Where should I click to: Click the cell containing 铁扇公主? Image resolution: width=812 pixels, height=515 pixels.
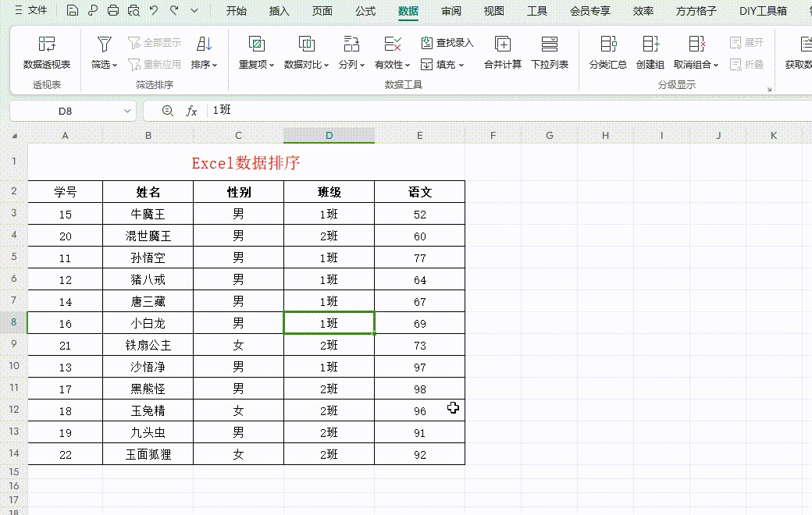(x=148, y=345)
